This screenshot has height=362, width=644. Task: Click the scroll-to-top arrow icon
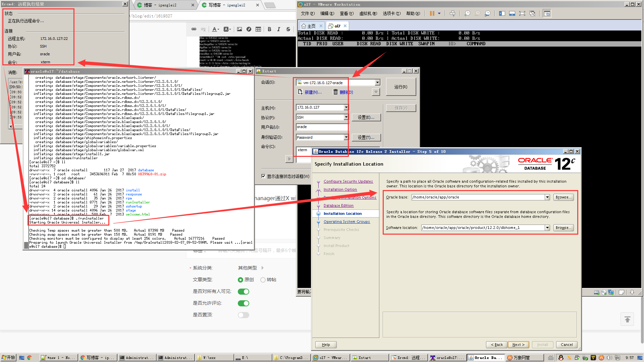627,319
